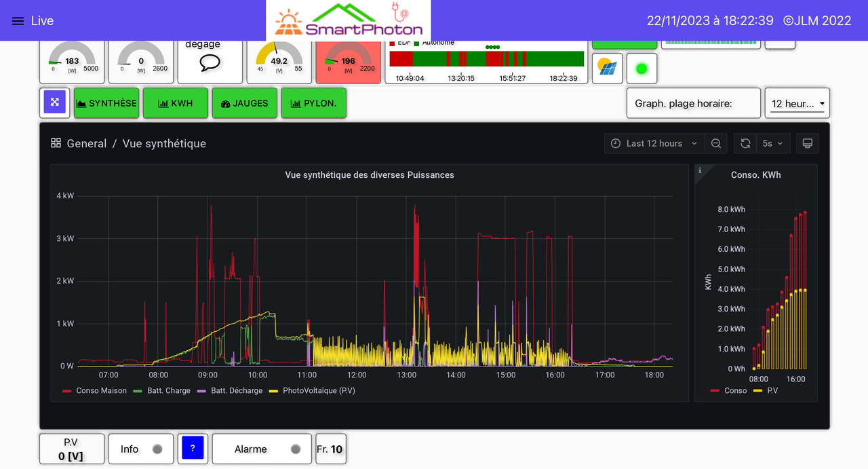
Task: Click the red 196 W gauge tile
Action: 349,61
